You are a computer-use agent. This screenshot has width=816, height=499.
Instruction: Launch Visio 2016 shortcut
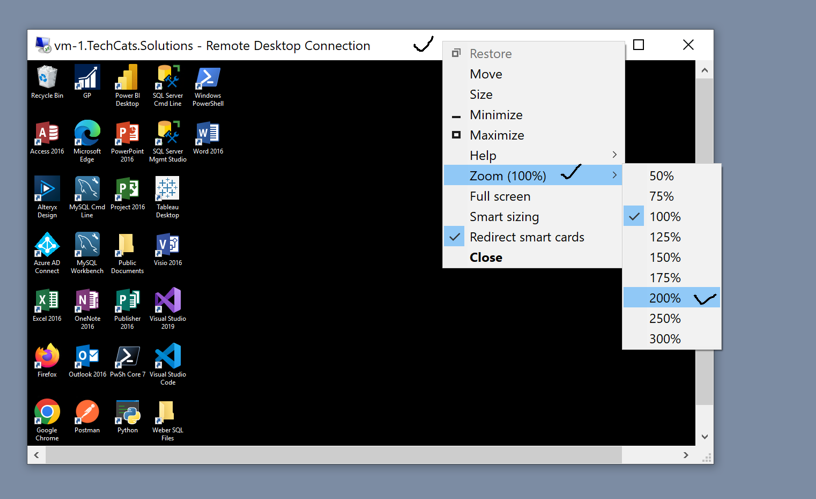[168, 250]
